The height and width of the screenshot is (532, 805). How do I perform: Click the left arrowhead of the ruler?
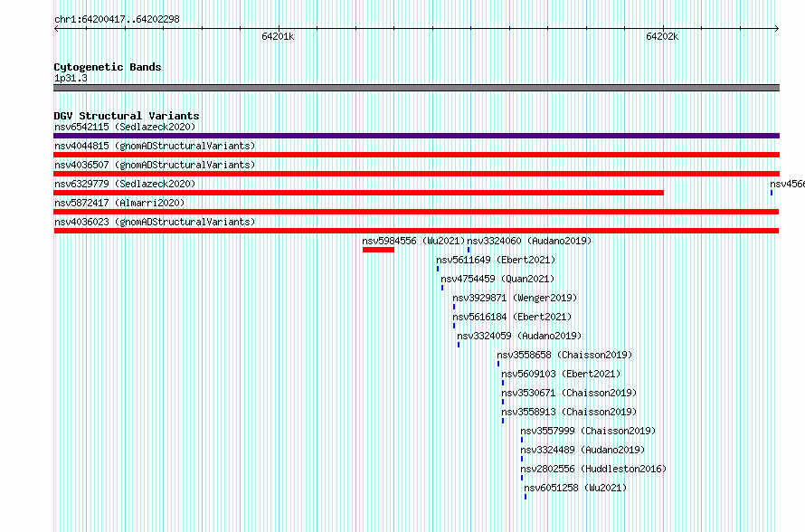pos(56,29)
